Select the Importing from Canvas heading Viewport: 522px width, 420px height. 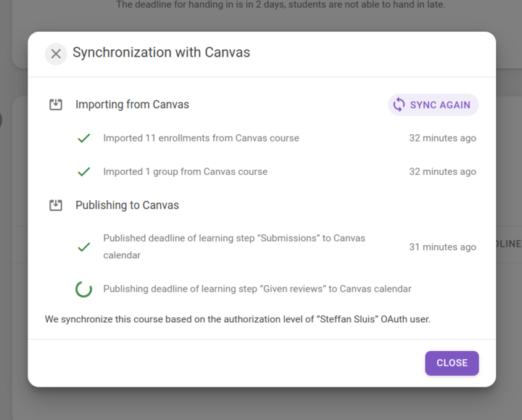tap(132, 104)
